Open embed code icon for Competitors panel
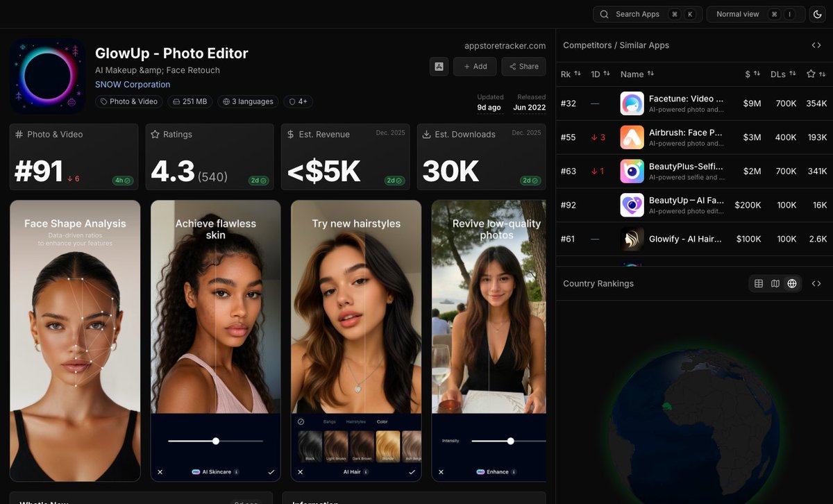 click(816, 45)
